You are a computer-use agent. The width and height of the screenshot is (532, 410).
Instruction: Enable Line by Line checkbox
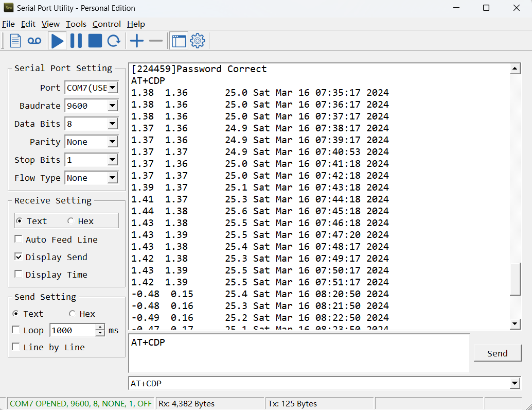click(15, 347)
